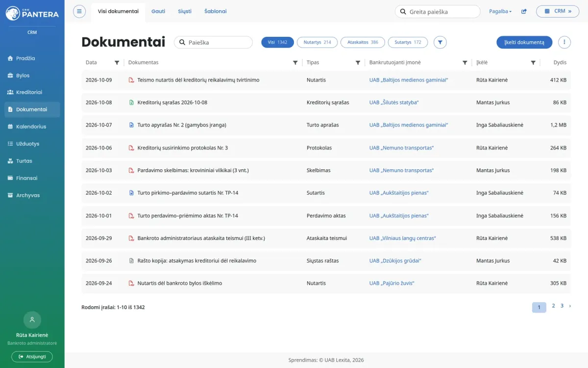The height and width of the screenshot is (368, 588).
Task: Go to next page with the › arrow
Action: point(570,306)
